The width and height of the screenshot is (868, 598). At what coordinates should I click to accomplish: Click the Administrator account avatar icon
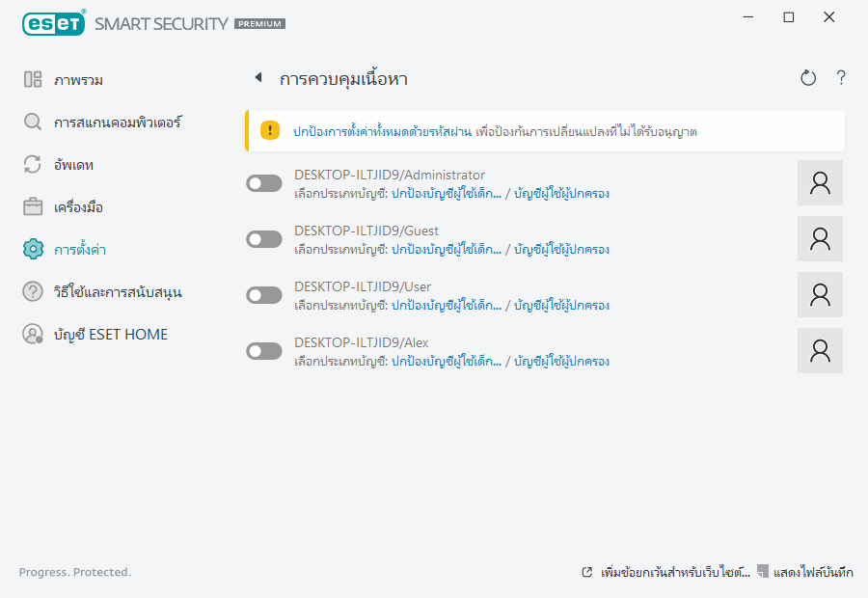pos(820,183)
